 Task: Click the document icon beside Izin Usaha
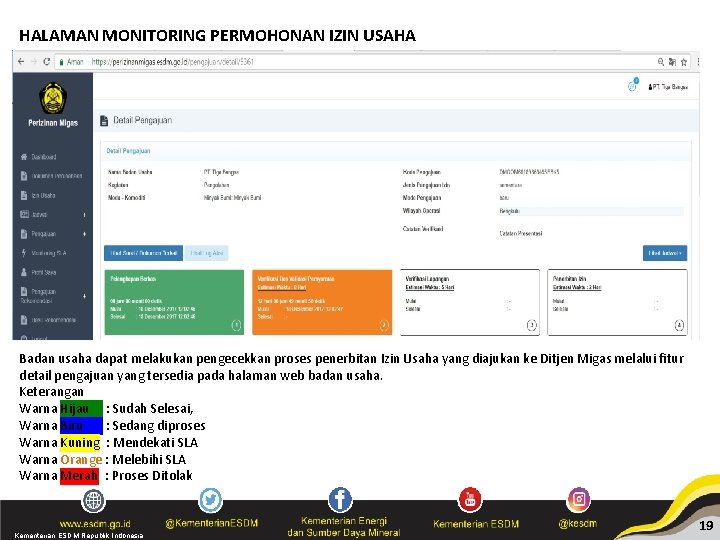(x=24, y=195)
